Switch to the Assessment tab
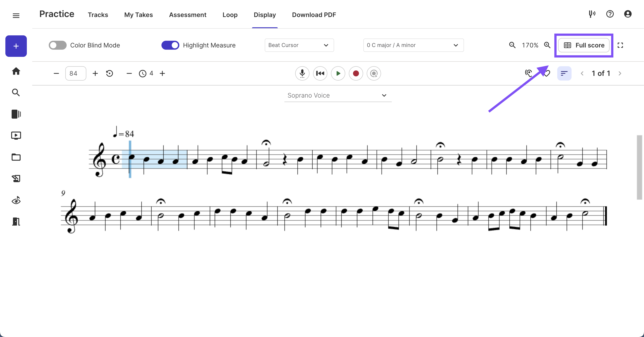 (188, 15)
